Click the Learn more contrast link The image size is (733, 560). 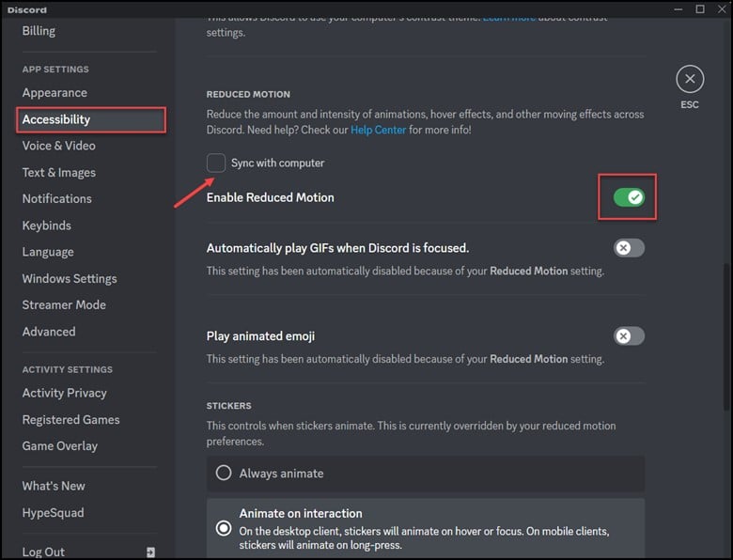coord(512,18)
